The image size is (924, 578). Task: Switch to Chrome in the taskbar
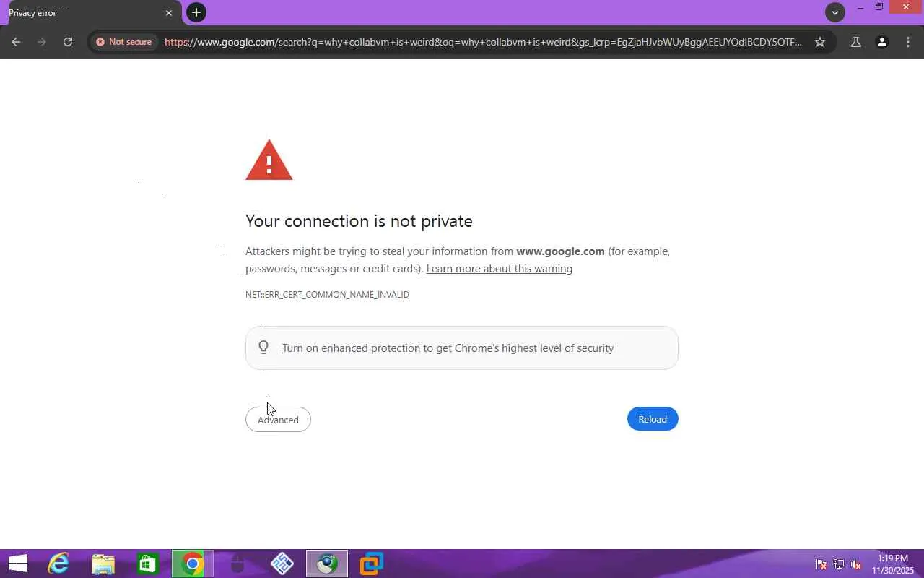(192, 564)
